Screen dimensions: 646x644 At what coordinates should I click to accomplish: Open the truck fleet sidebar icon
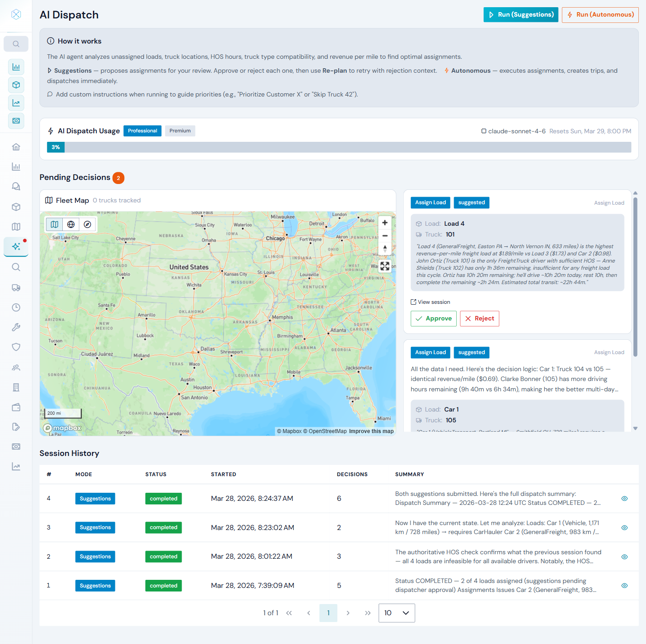[x=16, y=288]
